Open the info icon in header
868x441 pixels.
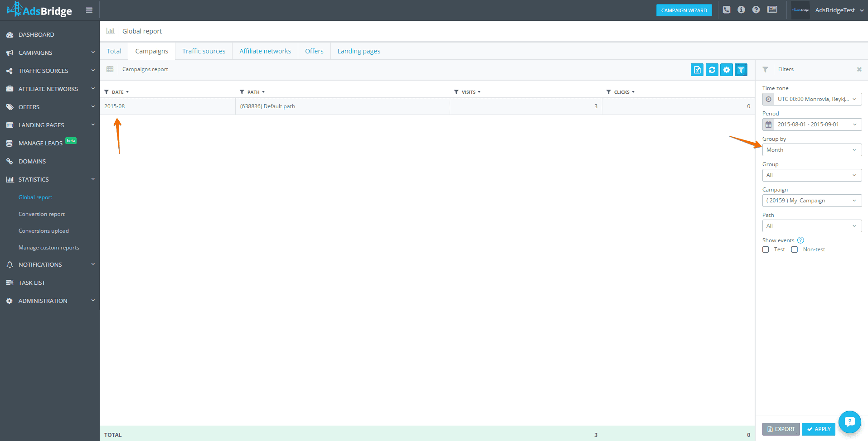click(x=741, y=10)
